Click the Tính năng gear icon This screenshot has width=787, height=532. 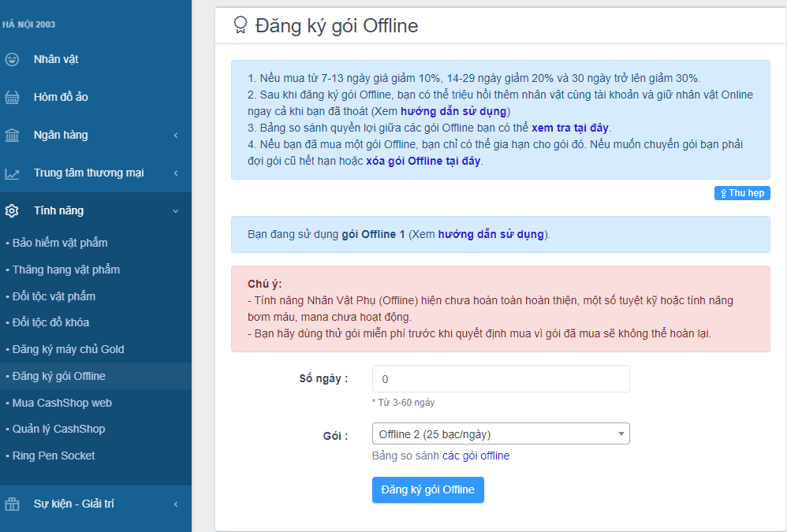(13, 211)
